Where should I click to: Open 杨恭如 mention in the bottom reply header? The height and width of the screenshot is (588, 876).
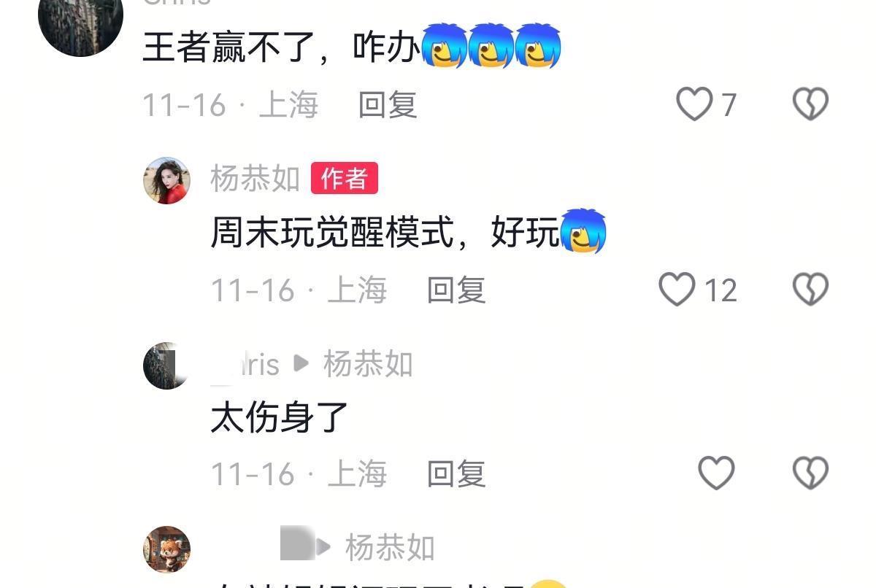pos(390,548)
